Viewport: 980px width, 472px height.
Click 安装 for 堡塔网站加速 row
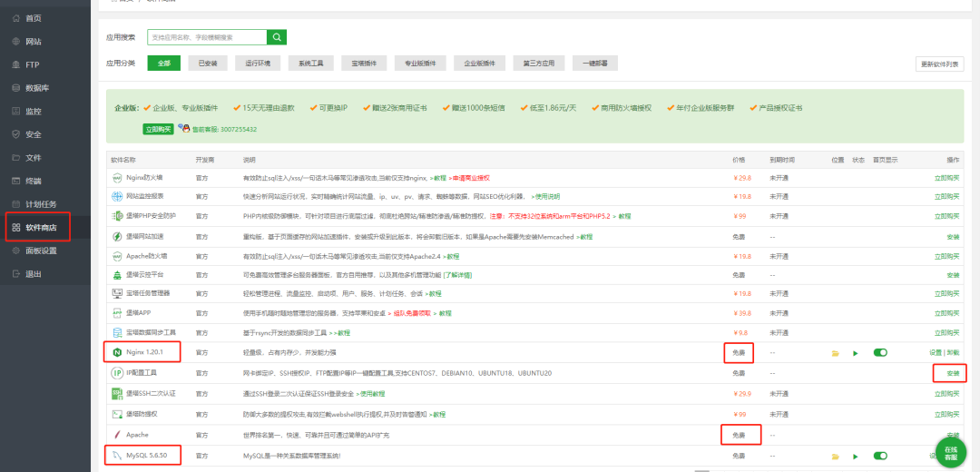(953, 237)
